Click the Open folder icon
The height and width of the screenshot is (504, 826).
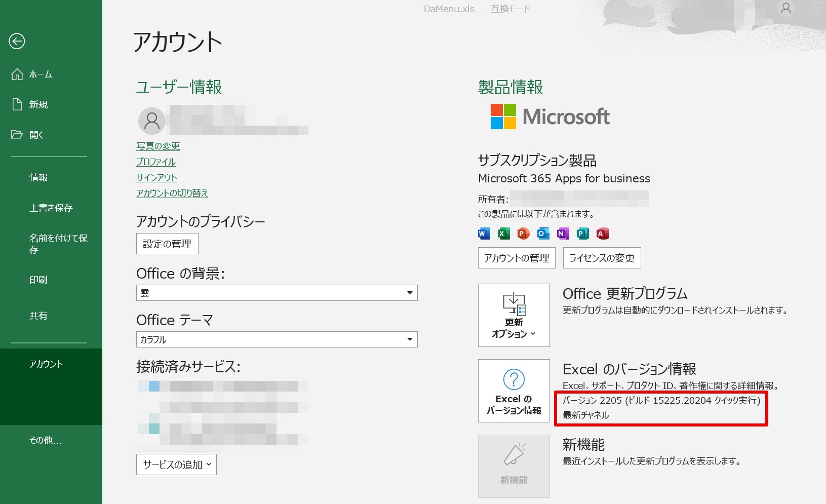coord(17,135)
